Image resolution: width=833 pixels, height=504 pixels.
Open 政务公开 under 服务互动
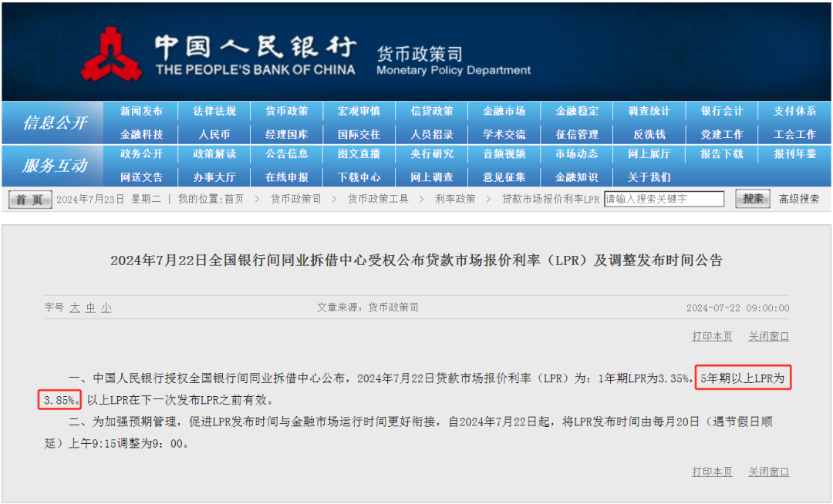point(141,154)
